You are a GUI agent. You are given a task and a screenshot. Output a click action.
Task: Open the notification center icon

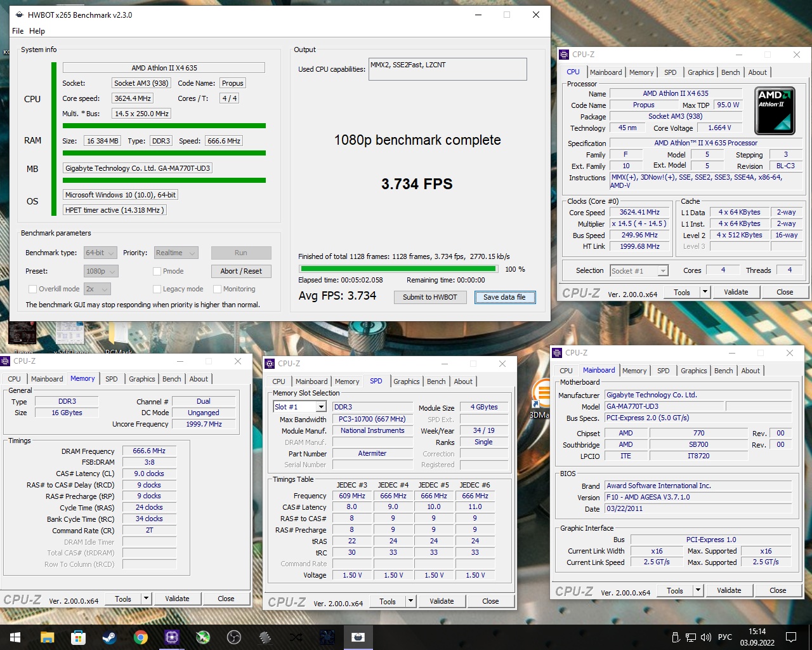pos(791,637)
